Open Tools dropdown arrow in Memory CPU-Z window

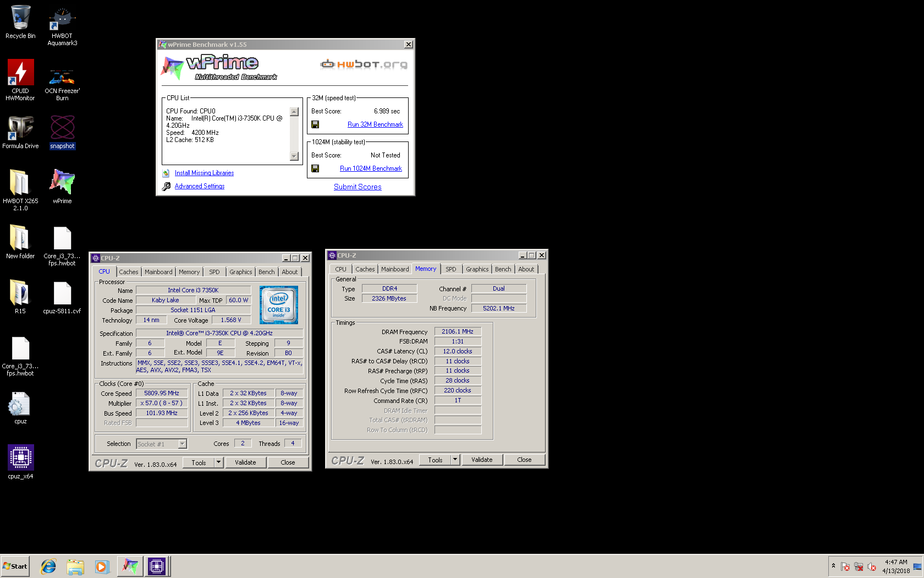[455, 460]
